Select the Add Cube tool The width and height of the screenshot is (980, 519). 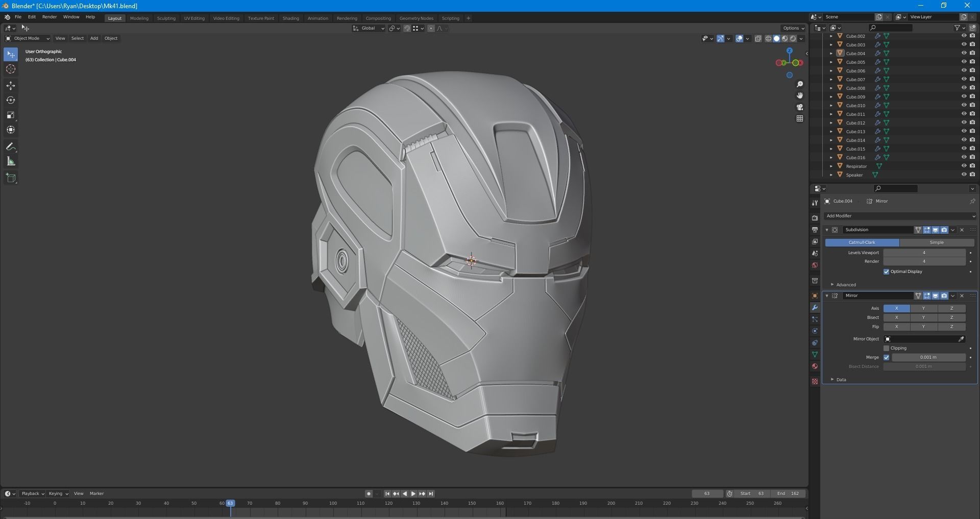(11, 178)
